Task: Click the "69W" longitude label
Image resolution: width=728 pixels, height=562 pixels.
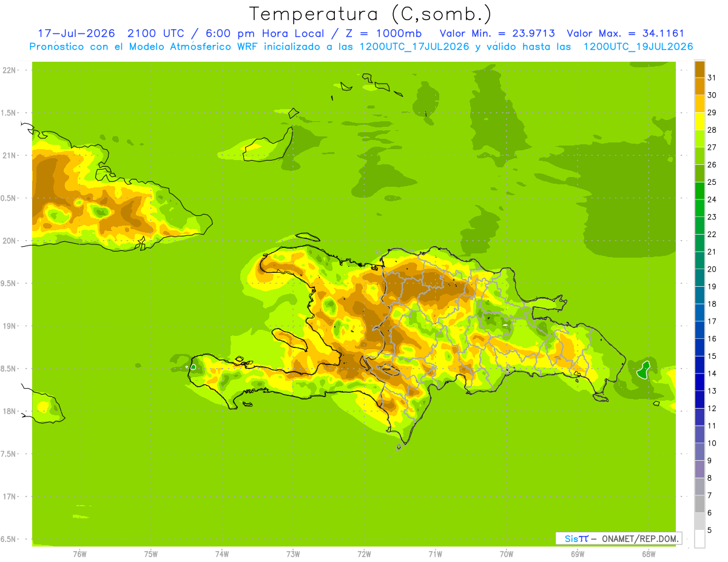Action: pyautogui.click(x=578, y=554)
